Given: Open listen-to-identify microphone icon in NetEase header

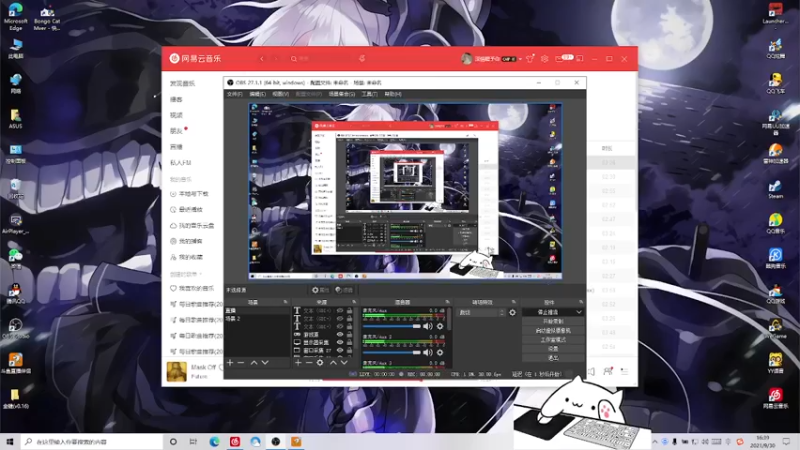Looking at the screenshot, I should pyautogui.click(x=362, y=59).
